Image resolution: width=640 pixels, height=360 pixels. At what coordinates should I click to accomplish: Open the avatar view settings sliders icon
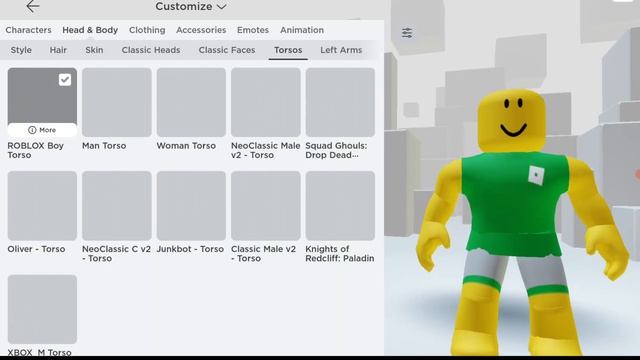pos(407,33)
